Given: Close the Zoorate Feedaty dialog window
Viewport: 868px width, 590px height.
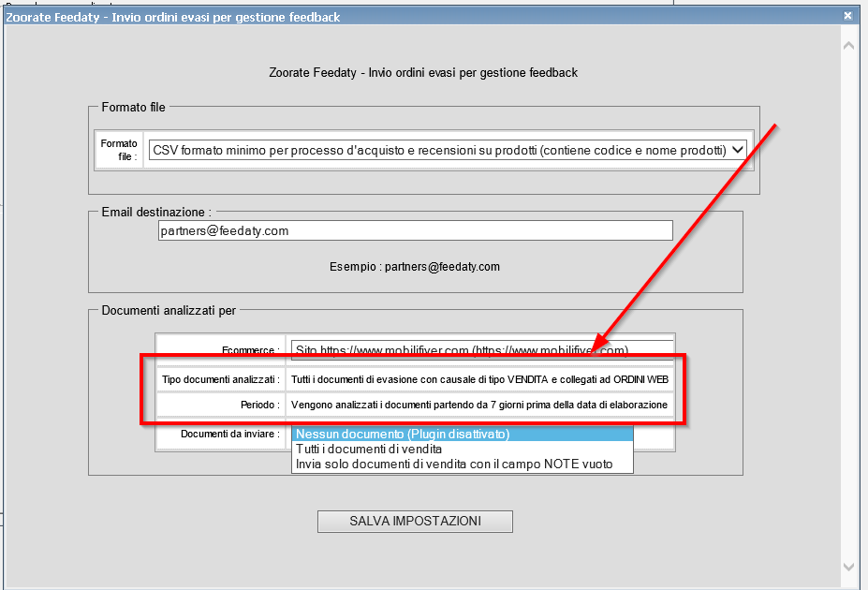Looking at the screenshot, I should coord(847,16).
